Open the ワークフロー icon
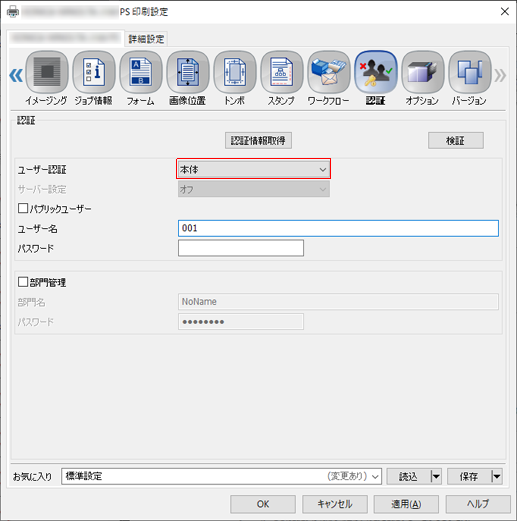This screenshot has height=521, width=517. (329, 72)
